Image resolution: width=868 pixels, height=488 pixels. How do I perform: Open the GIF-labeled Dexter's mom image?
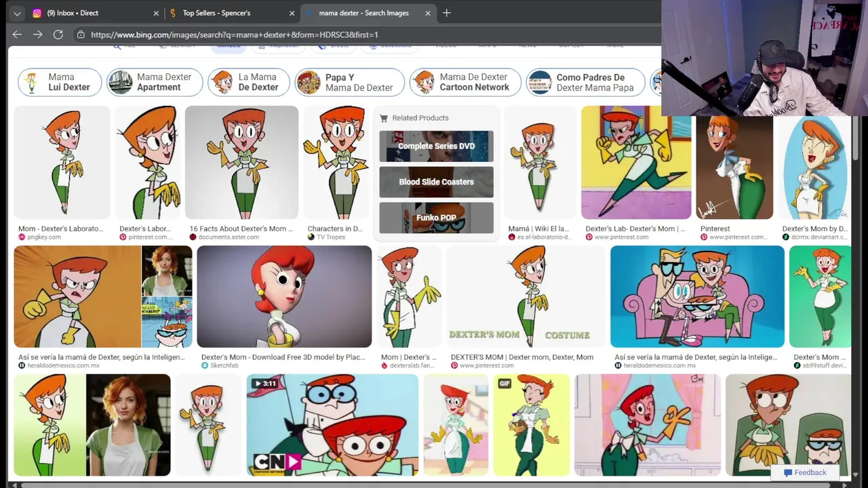point(531,425)
